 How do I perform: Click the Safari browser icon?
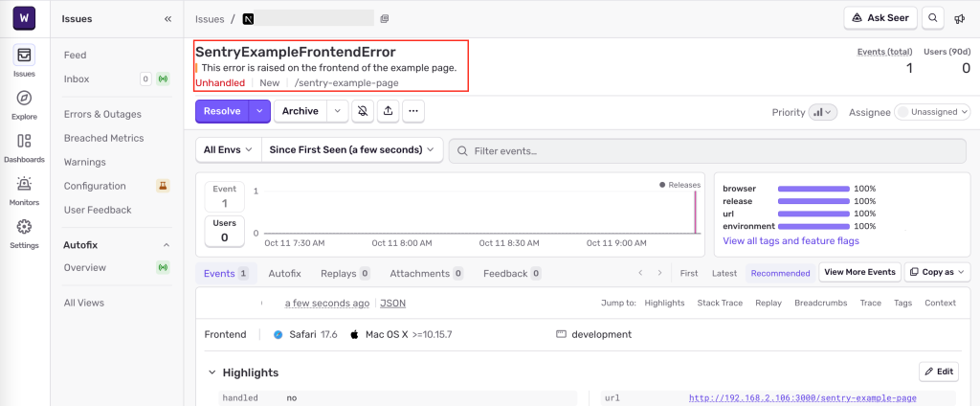click(278, 335)
